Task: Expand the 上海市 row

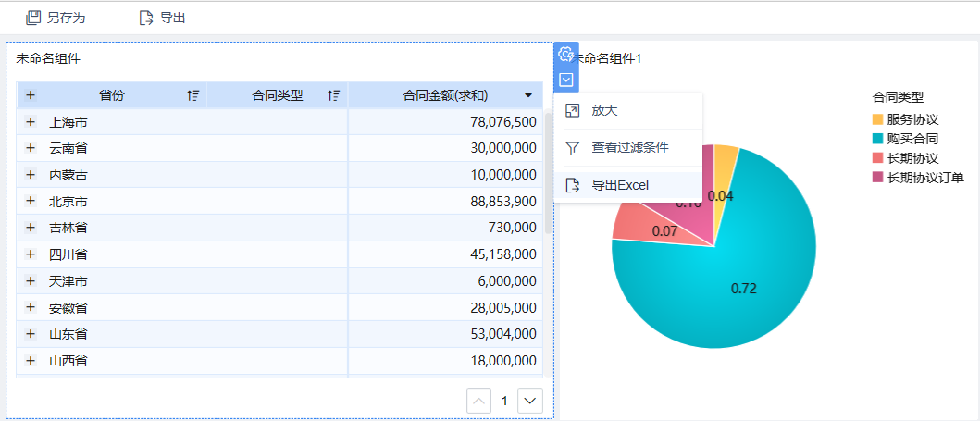Action: coord(30,122)
